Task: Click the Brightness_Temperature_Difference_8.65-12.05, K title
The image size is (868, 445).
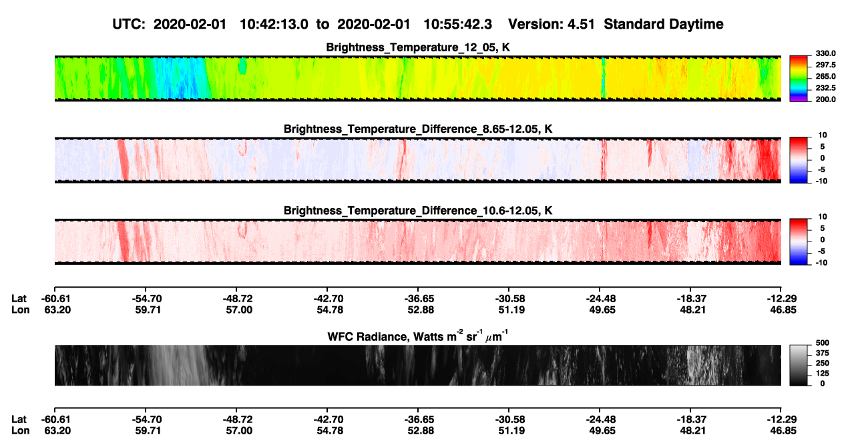Action: [418, 129]
